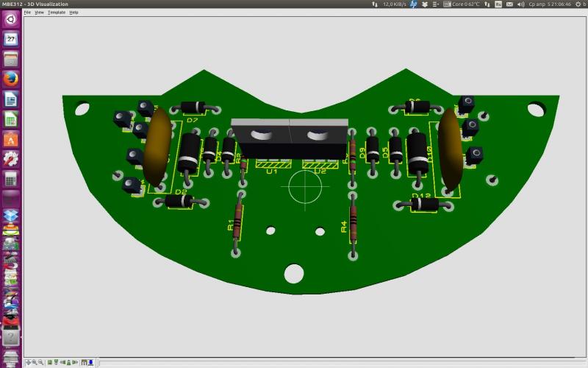Open System Settings from the dock
588x368 pixels.
click(11, 158)
